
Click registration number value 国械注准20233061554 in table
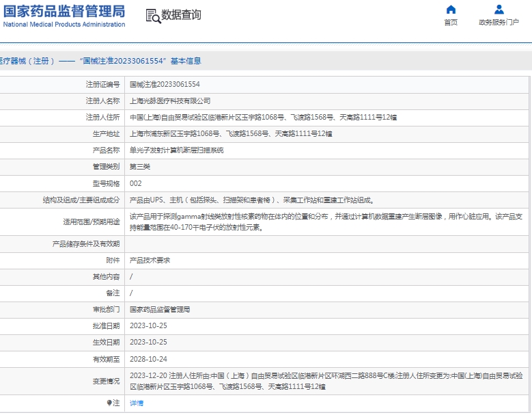pos(165,85)
